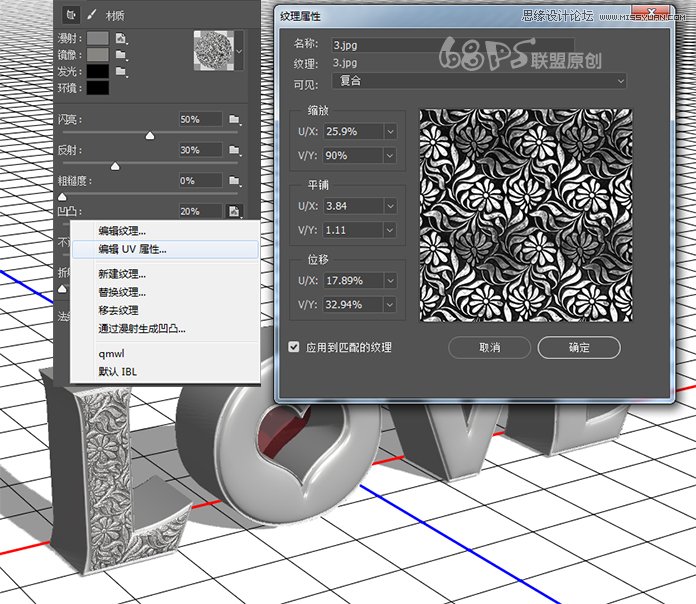
Task: Open scale V/Y 90% dropdown arrow
Action: pyautogui.click(x=390, y=155)
